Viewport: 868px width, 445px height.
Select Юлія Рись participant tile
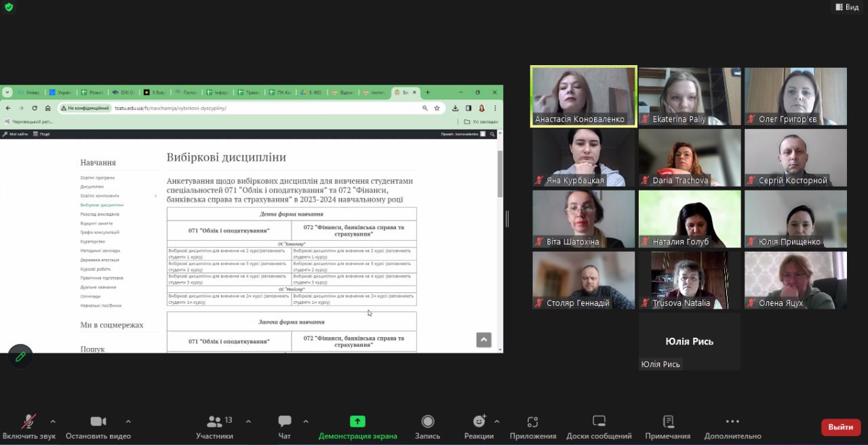(x=689, y=341)
